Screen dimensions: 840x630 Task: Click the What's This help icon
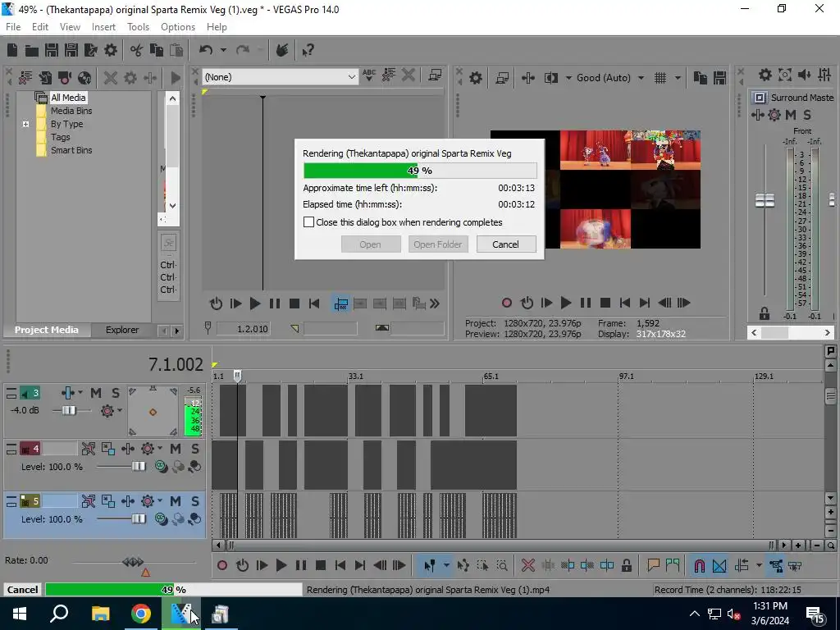(308, 50)
